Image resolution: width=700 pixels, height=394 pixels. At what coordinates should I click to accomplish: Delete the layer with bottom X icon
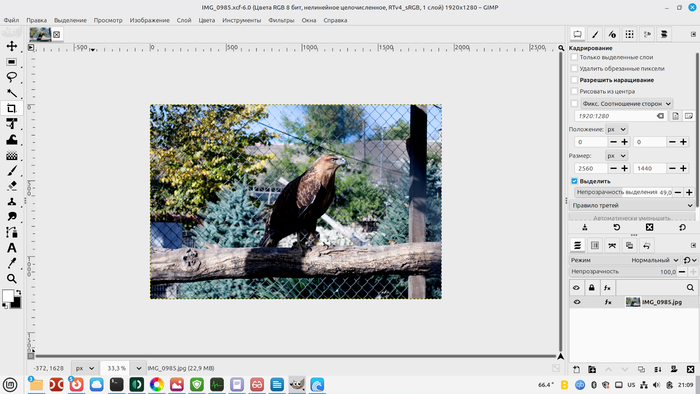point(690,369)
